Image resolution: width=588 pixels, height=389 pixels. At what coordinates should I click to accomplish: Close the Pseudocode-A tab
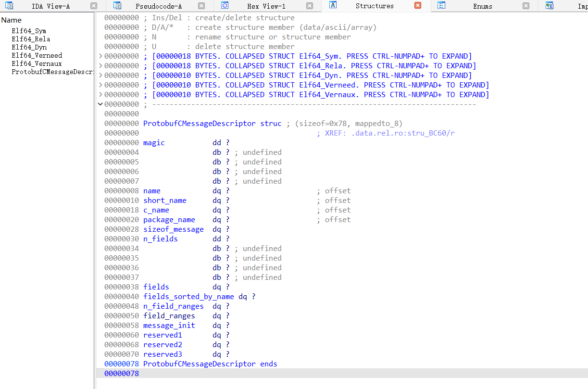tap(201, 6)
